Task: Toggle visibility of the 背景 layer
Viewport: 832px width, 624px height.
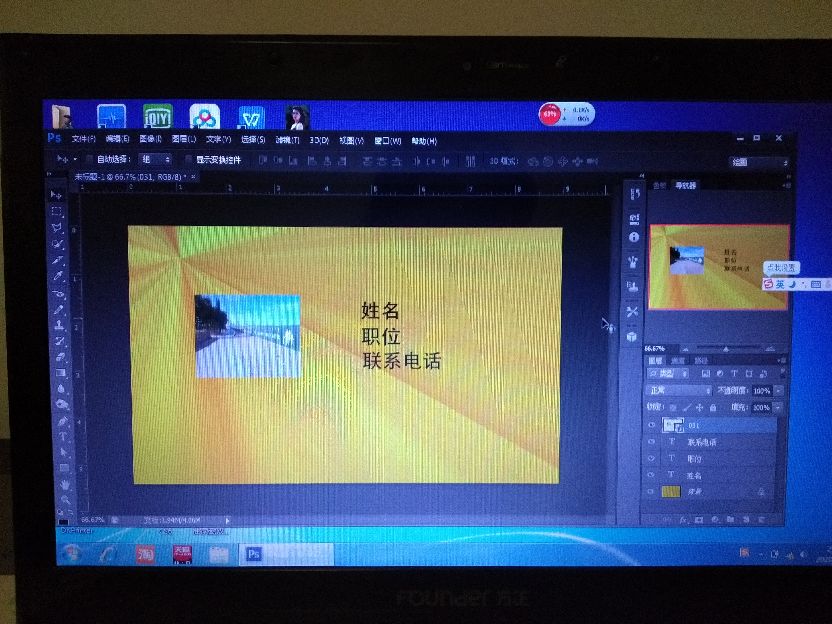Action: (x=650, y=490)
